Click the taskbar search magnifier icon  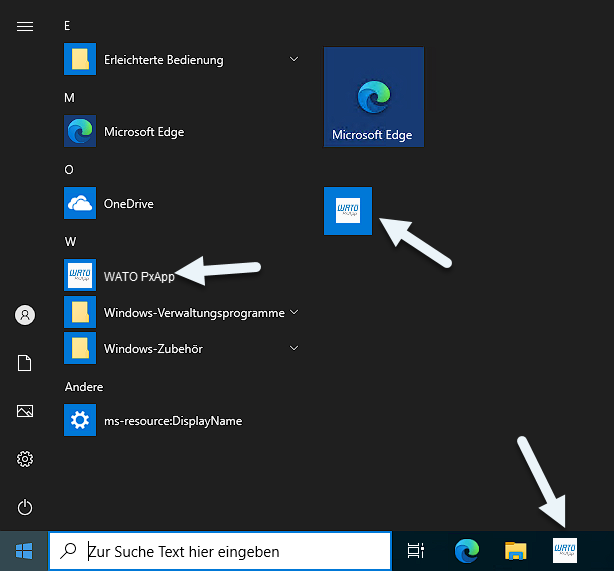69,551
